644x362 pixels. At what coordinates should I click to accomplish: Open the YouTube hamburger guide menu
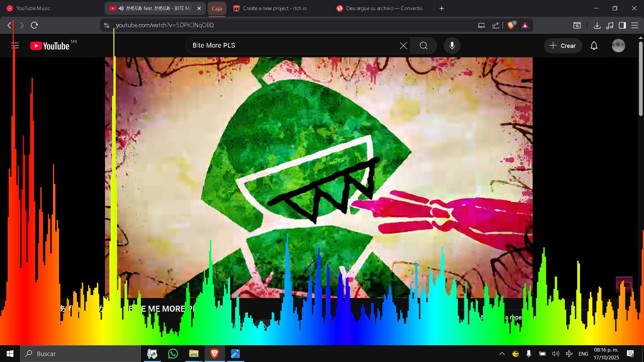[15, 46]
